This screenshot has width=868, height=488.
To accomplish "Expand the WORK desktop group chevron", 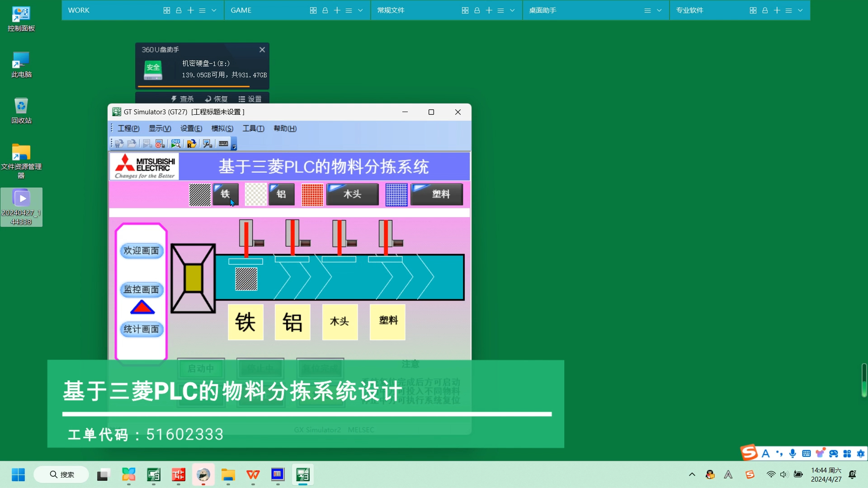I will click(214, 10).
